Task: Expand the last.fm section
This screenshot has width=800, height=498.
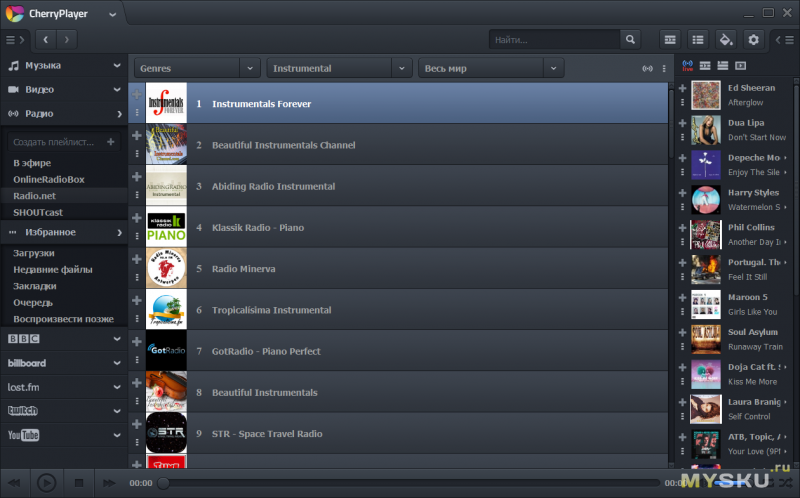Action: click(x=64, y=387)
